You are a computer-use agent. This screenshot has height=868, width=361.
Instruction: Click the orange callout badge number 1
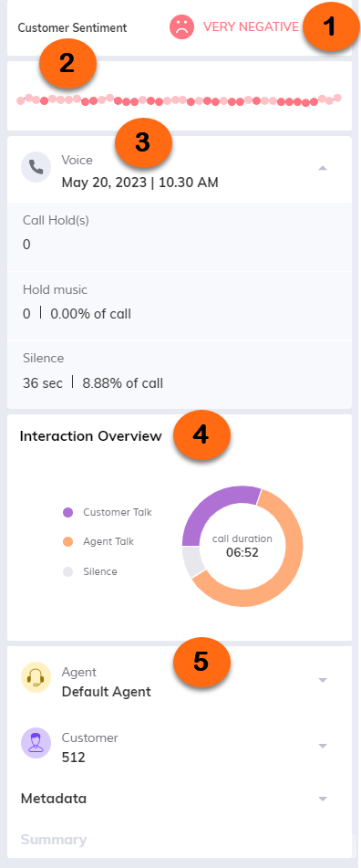(x=328, y=26)
